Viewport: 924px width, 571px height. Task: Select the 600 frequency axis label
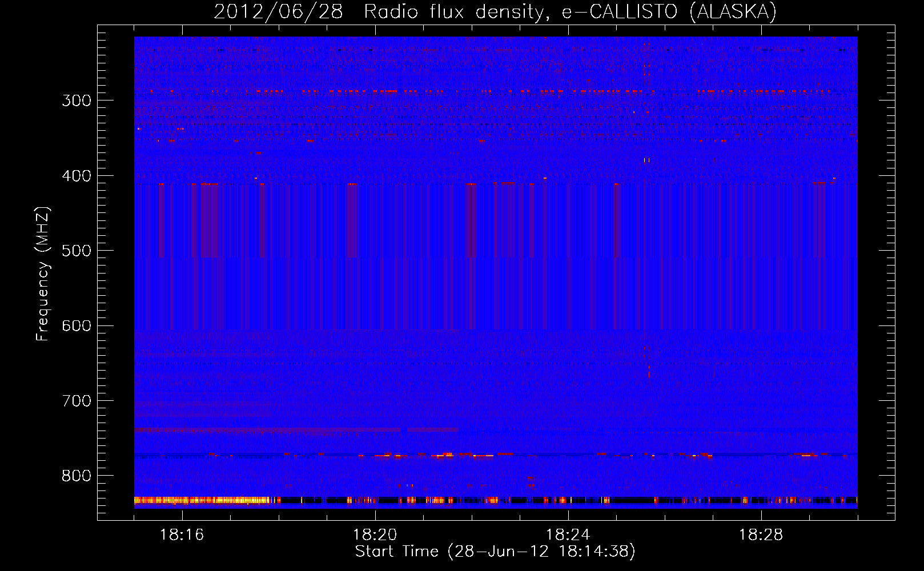[77, 326]
